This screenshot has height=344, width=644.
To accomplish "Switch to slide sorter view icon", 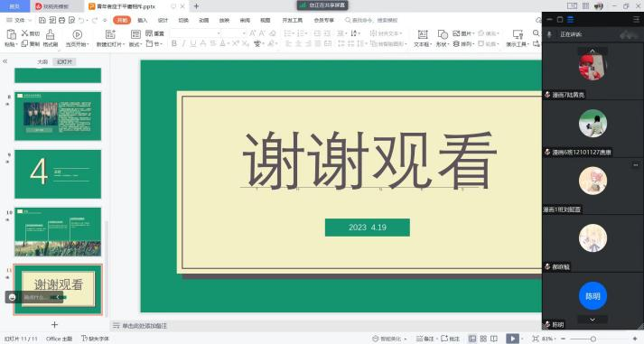I will click(x=483, y=339).
